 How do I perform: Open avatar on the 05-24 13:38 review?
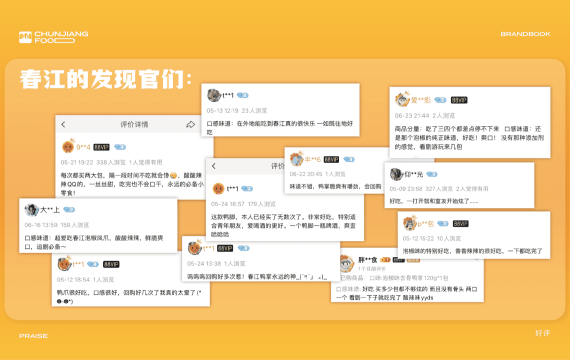(x=195, y=248)
